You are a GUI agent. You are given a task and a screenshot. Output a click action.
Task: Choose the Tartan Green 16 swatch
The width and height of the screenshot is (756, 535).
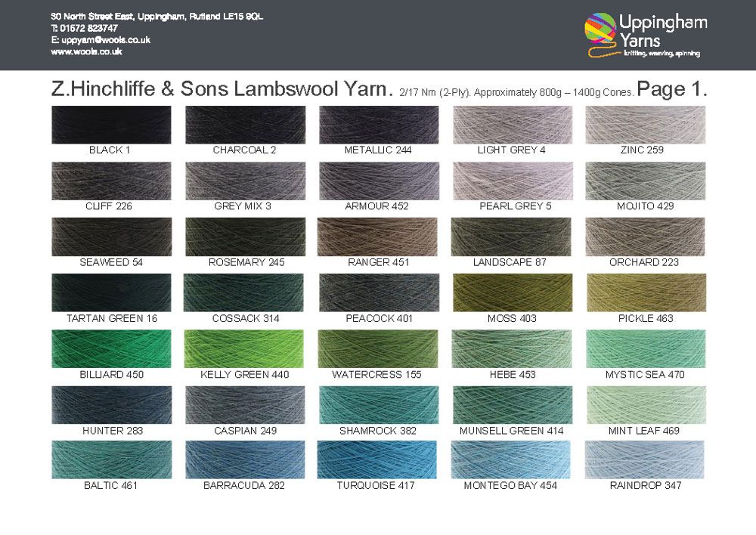coord(111,292)
